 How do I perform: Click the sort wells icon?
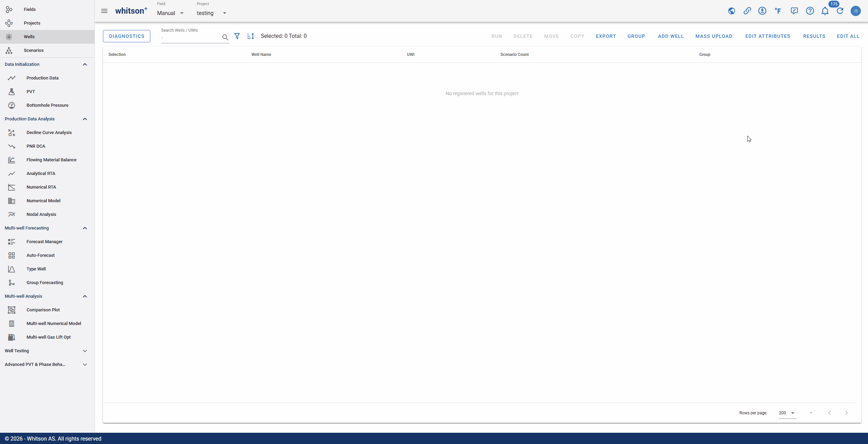[251, 36]
